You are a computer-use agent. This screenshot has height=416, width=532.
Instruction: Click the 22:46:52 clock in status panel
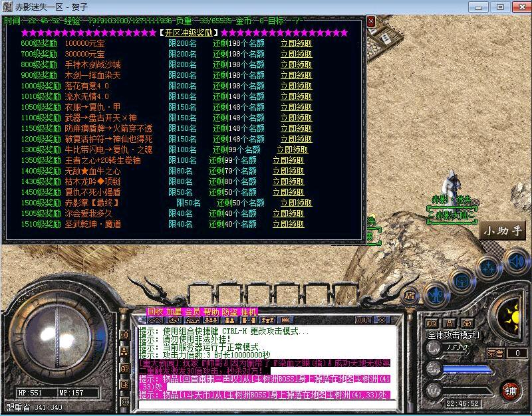click(462, 403)
